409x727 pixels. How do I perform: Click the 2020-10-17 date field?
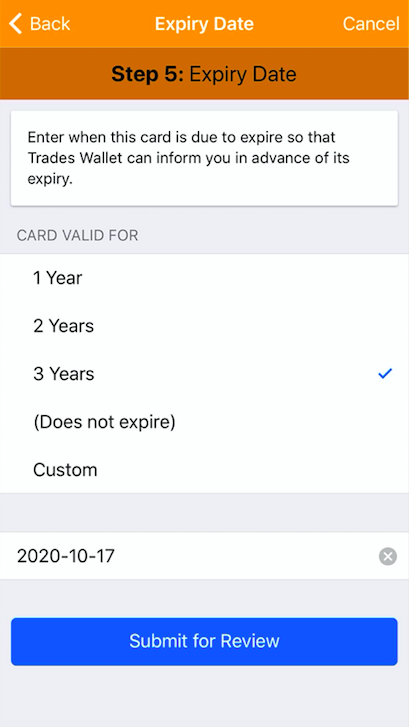(204, 556)
